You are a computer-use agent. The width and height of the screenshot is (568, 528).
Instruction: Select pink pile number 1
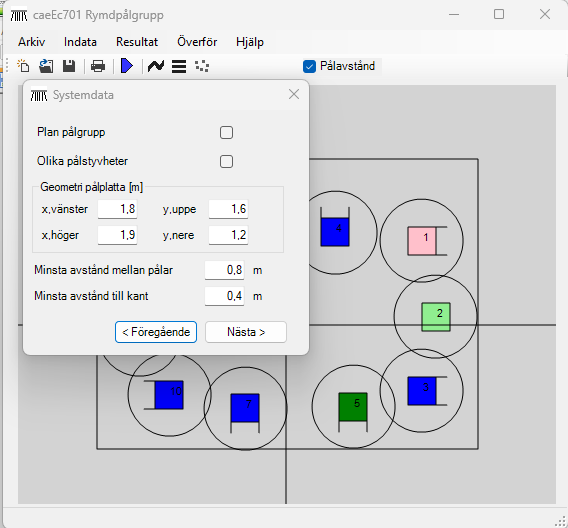coord(422,241)
